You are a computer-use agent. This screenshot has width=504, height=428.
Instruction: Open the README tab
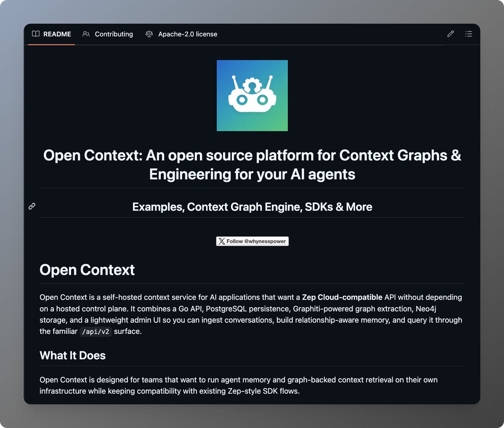tap(52, 34)
